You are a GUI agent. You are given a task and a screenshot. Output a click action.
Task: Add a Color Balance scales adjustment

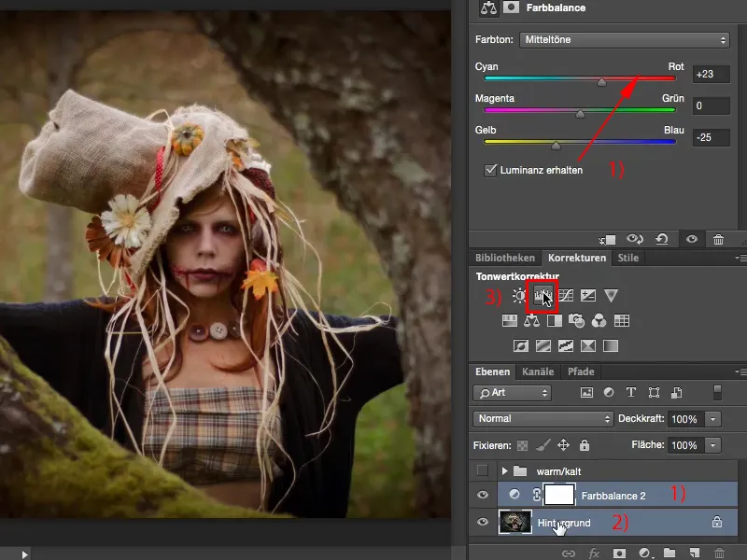pos(531,320)
